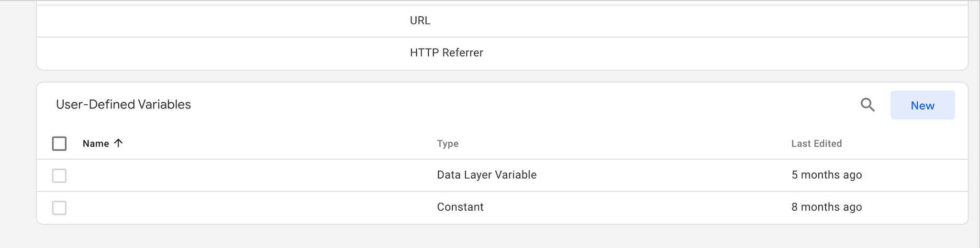Click the User-Defined Variables section title
Image resolution: width=980 pixels, height=248 pixels.
tap(123, 104)
